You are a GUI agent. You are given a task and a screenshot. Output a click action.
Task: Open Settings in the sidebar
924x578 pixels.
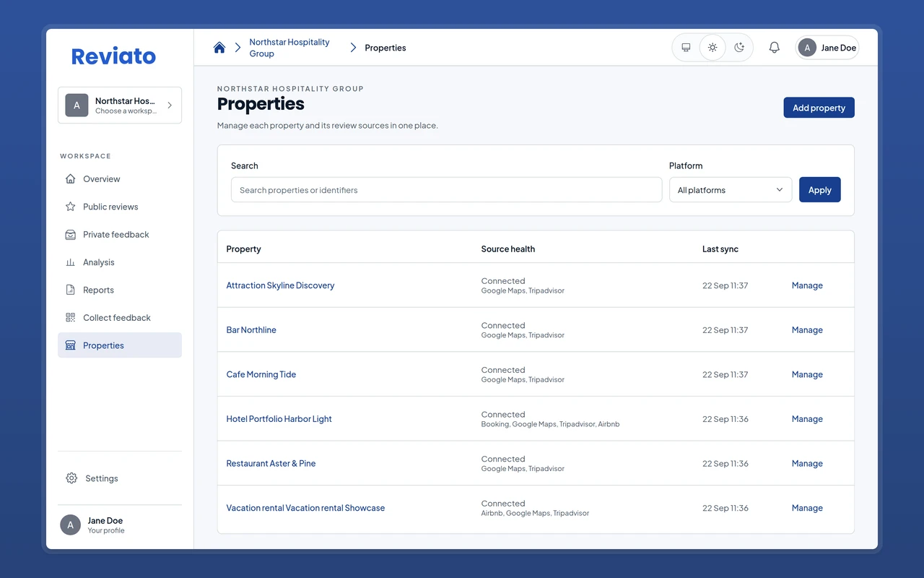click(x=120, y=478)
